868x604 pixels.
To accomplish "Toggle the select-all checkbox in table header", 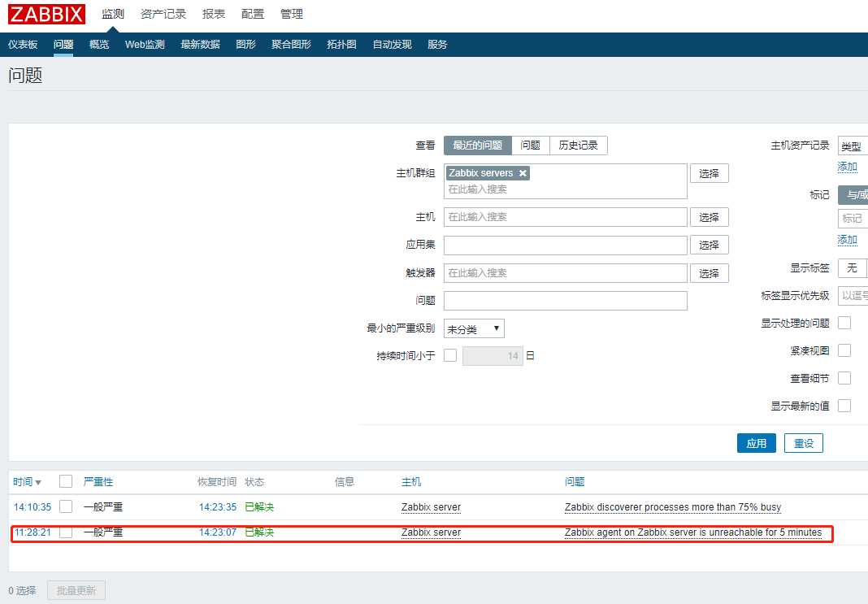I will [66, 481].
